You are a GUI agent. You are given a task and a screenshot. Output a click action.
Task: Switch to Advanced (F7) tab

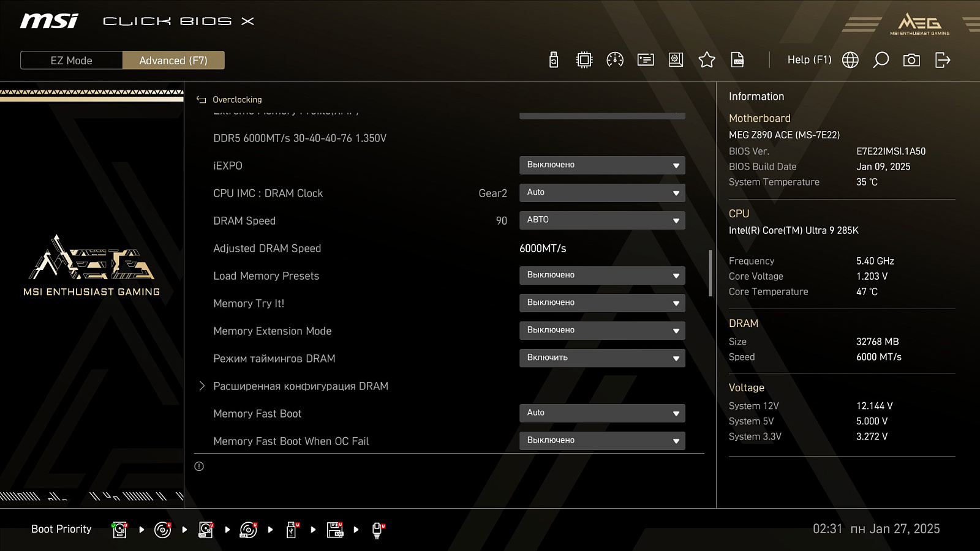point(173,61)
